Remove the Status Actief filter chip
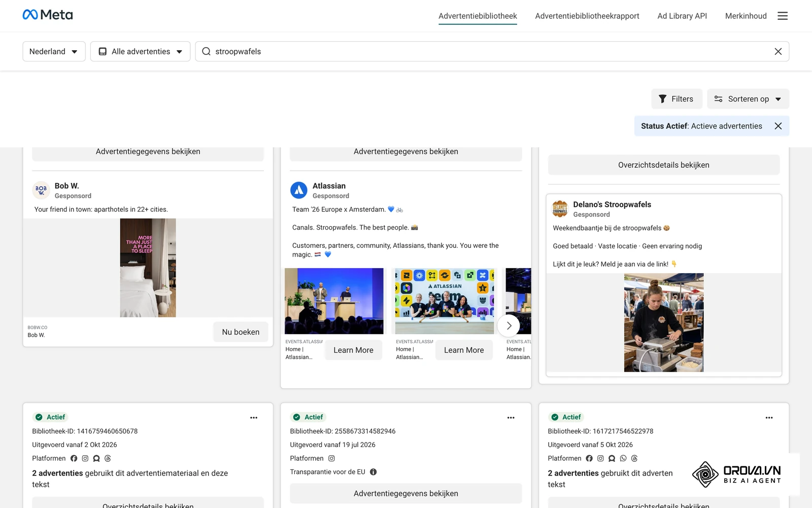 coord(778,126)
